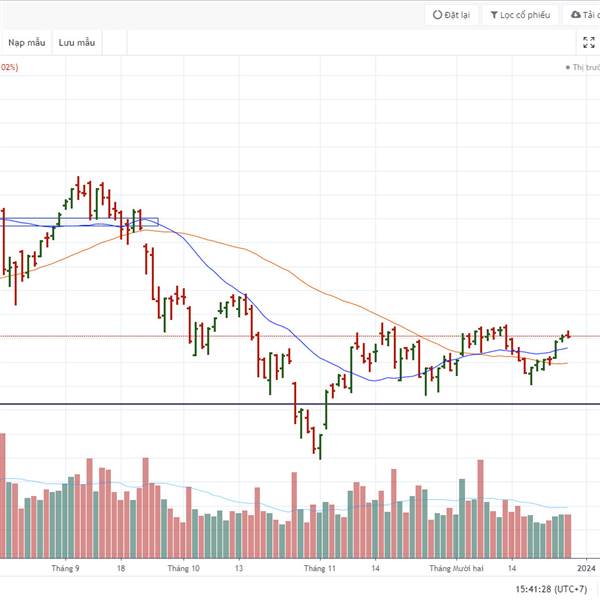This screenshot has width=600, height=600.
Task: Click the Tháng Mười hai axis label
Action: [456, 568]
